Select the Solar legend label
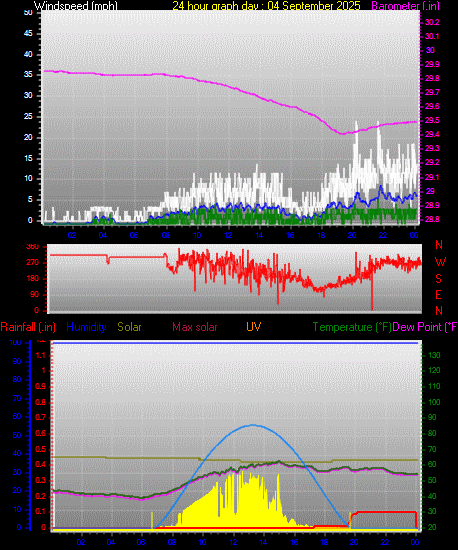The image size is (458, 550). [x=129, y=327]
